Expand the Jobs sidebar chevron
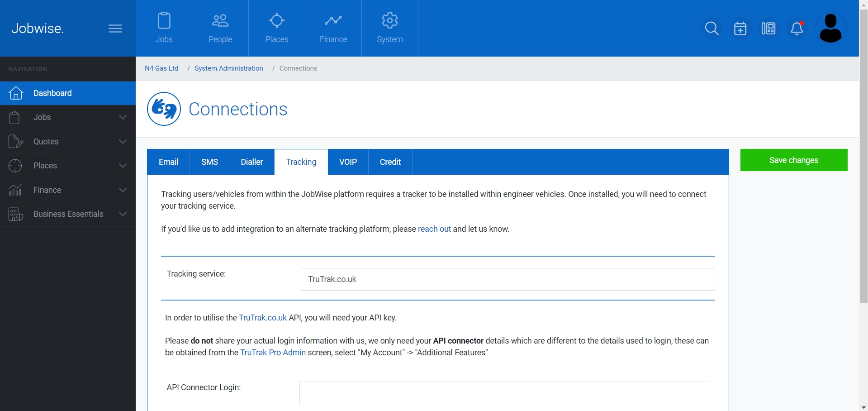Viewport: 868px width, 411px height. pyautogui.click(x=123, y=117)
